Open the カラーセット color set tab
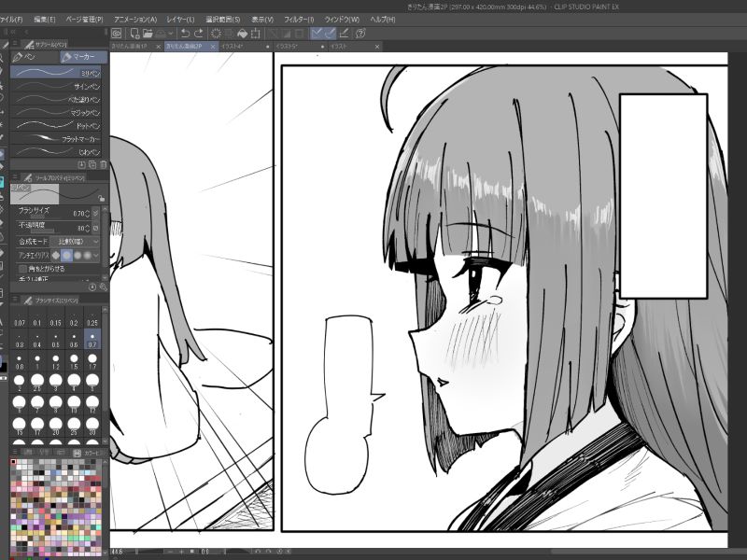747x560 pixels. pos(87,453)
